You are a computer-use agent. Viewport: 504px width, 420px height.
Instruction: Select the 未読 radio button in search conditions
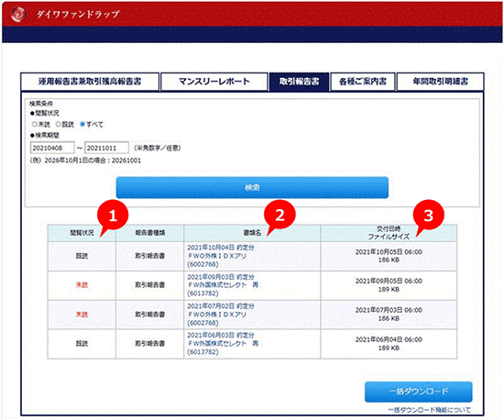point(35,124)
